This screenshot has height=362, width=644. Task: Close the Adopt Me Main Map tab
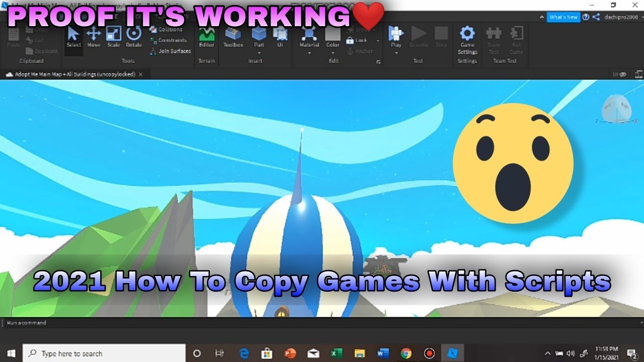point(141,74)
